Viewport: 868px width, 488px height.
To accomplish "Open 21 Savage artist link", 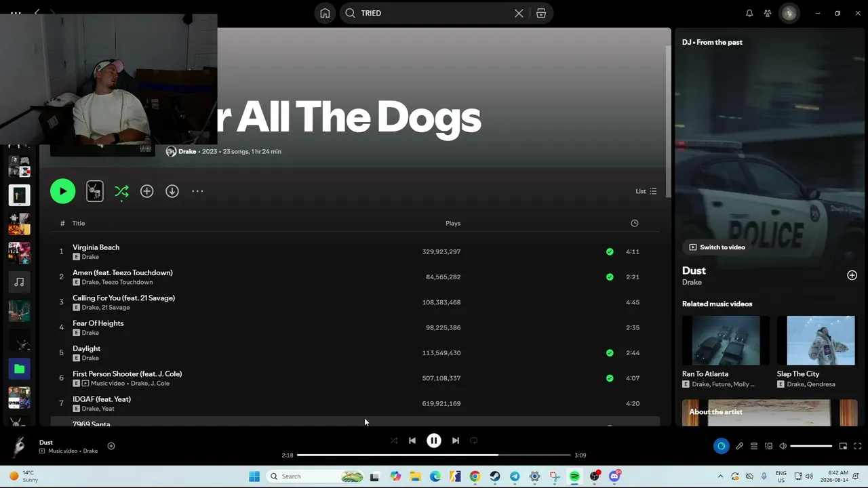I will [x=116, y=308].
